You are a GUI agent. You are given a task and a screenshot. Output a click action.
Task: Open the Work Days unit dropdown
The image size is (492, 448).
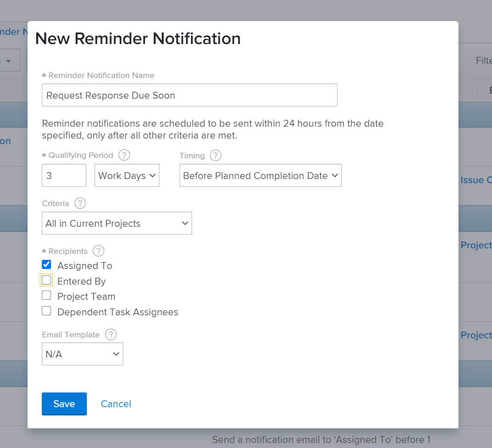[x=127, y=175]
